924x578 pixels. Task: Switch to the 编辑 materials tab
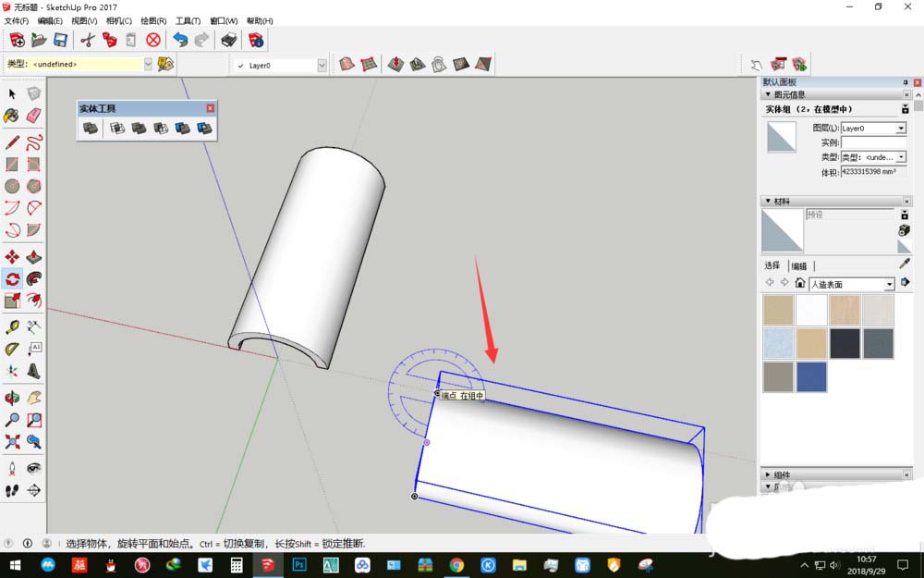coord(799,266)
